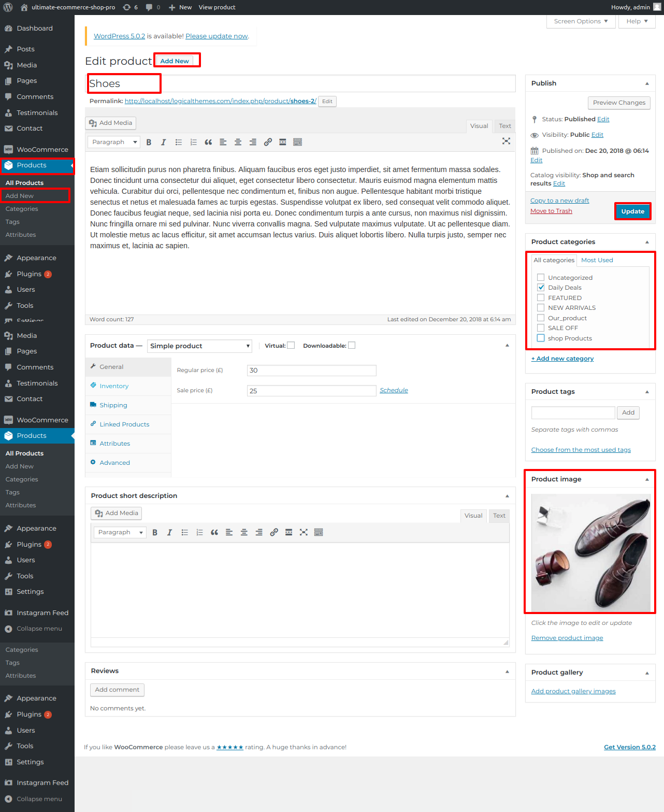Click the Move to Trash link

pyautogui.click(x=551, y=211)
